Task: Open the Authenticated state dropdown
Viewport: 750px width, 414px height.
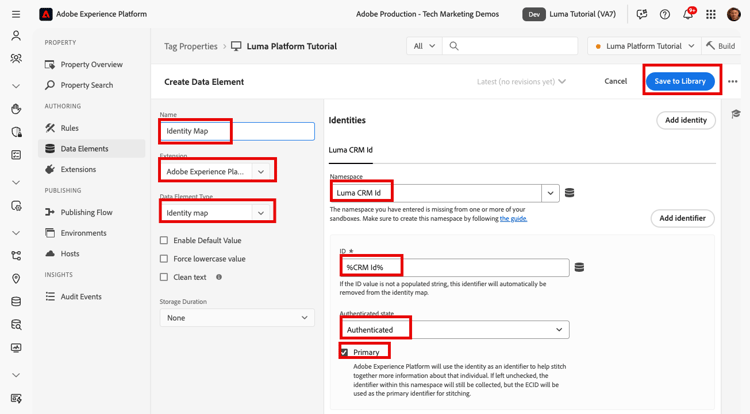Action: [x=454, y=329]
